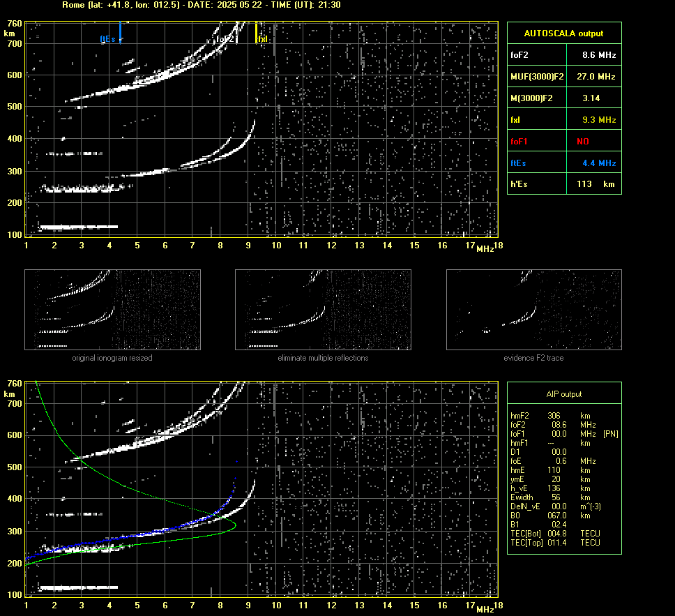Screen dimensions: 675x616
Task: Select the MUF(3000)F2 value 27.0 MHz
Action: click(596, 76)
